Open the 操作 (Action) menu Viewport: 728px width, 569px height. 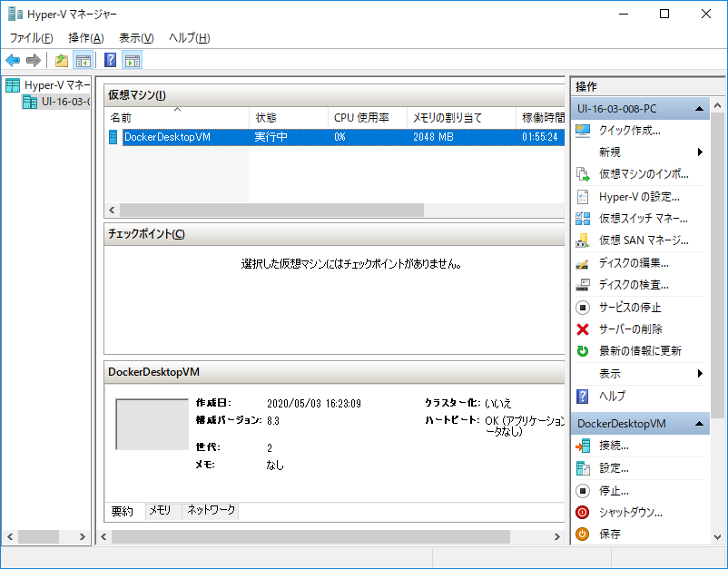84,38
